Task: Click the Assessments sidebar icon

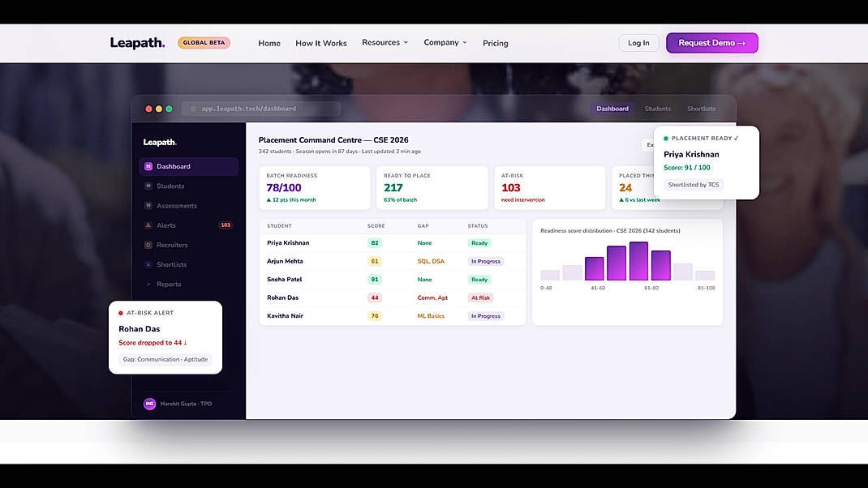Action: [x=148, y=206]
